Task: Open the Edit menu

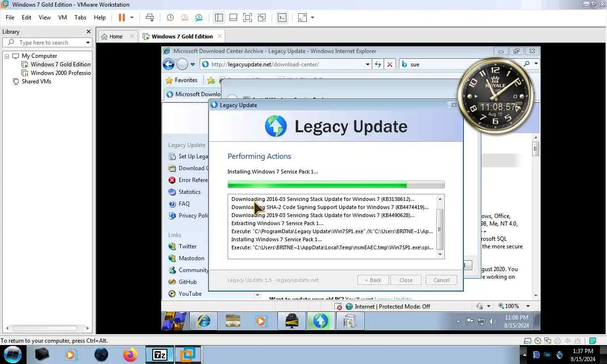Action: tap(27, 18)
